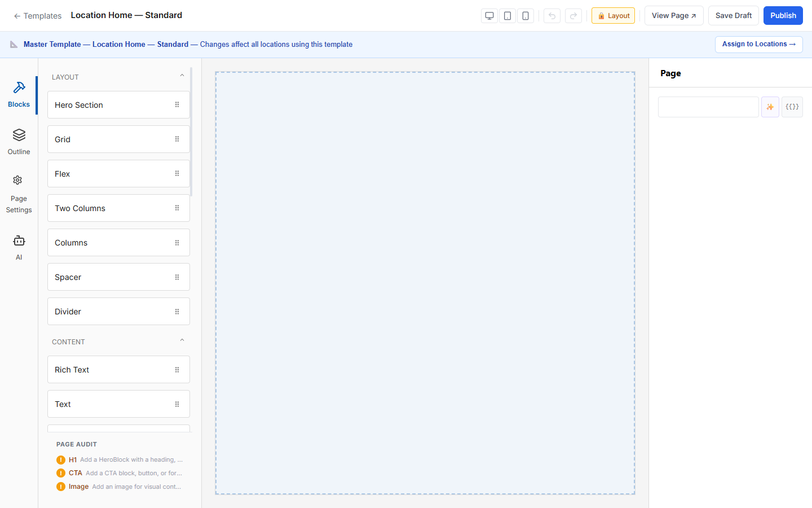Toggle the Layout lock button
The width and height of the screenshot is (812, 508).
[613, 16]
